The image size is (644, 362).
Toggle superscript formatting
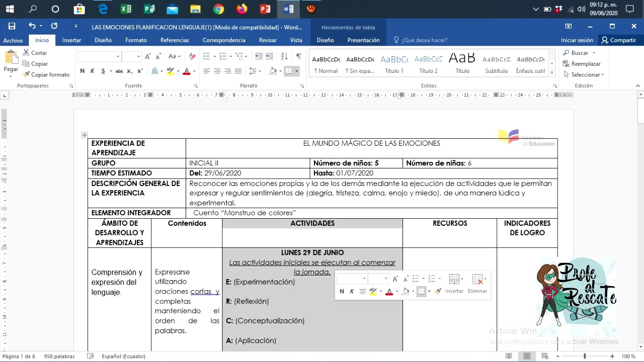[x=140, y=71]
